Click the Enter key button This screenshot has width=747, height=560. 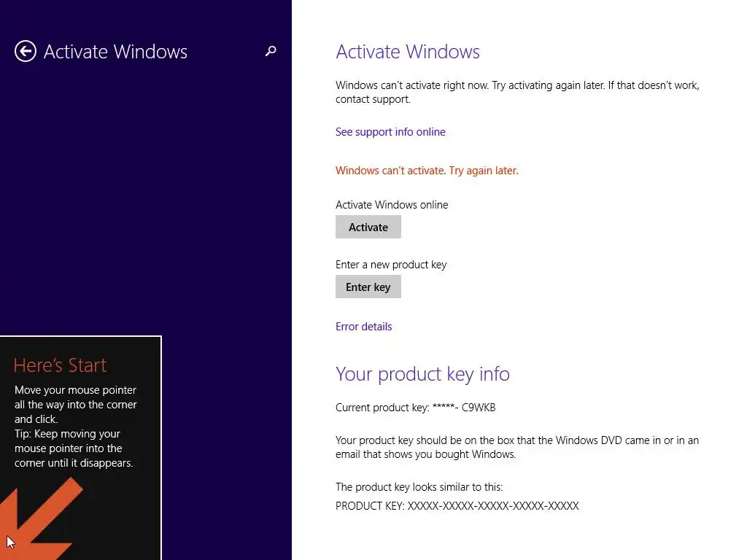point(368,287)
